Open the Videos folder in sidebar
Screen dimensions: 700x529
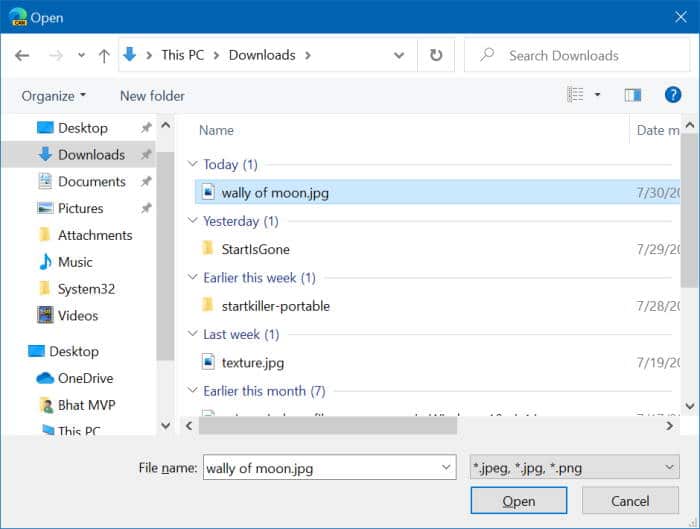tap(78, 315)
